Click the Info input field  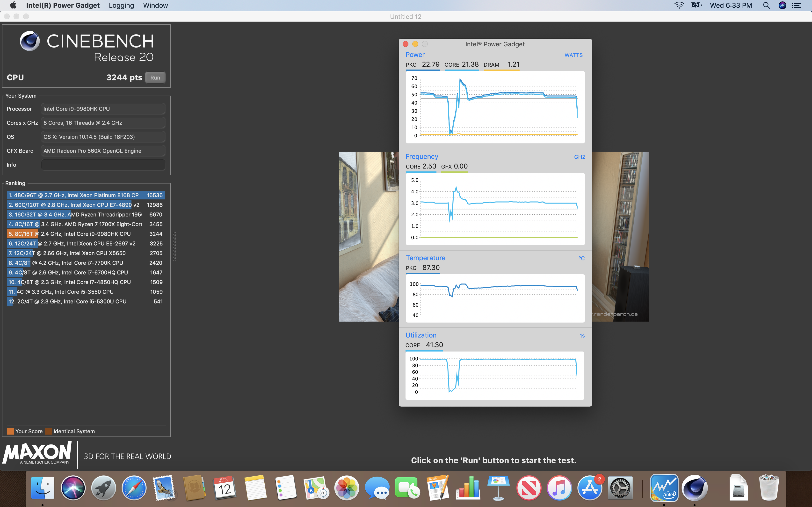click(x=103, y=165)
